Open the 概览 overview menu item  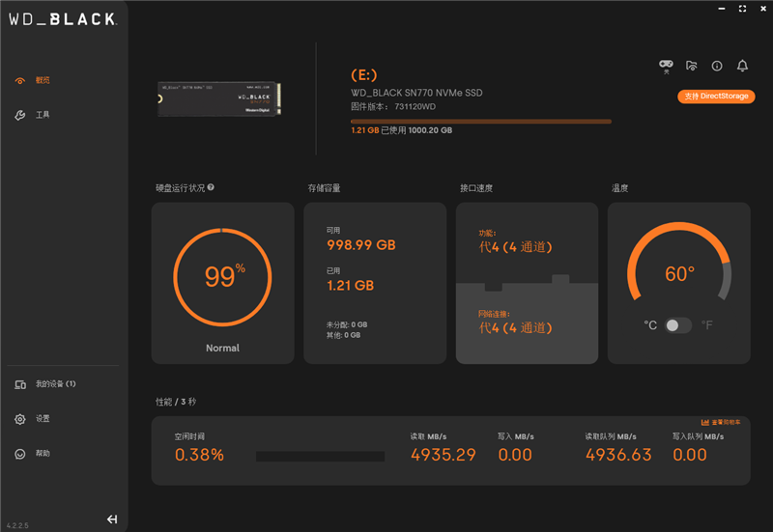43,80
